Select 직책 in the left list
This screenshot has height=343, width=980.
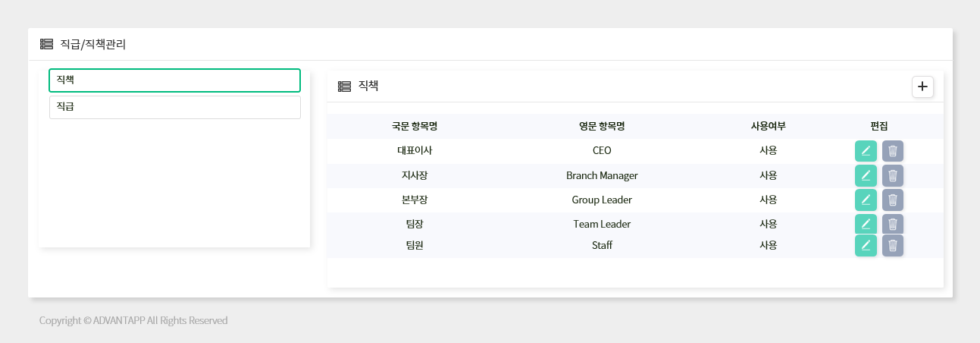[174, 80]
